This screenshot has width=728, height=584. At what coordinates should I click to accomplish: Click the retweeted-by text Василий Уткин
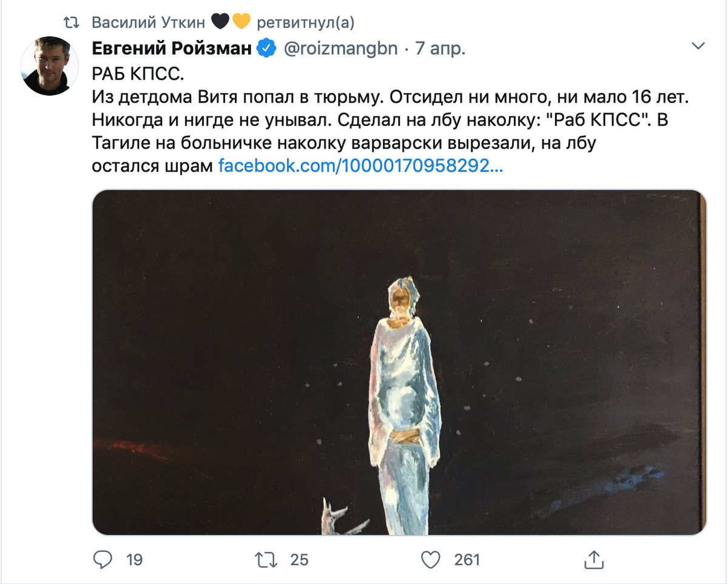point(147,20)
